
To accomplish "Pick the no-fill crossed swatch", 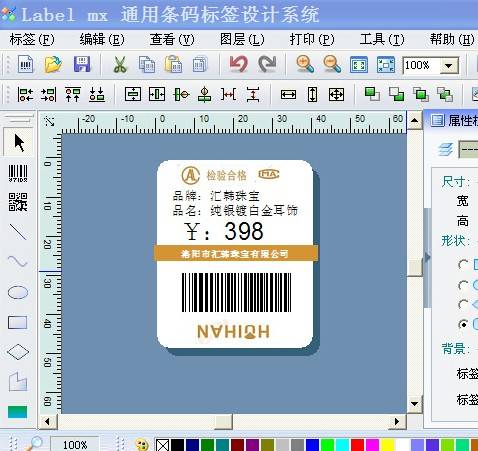I will point(163,445).
